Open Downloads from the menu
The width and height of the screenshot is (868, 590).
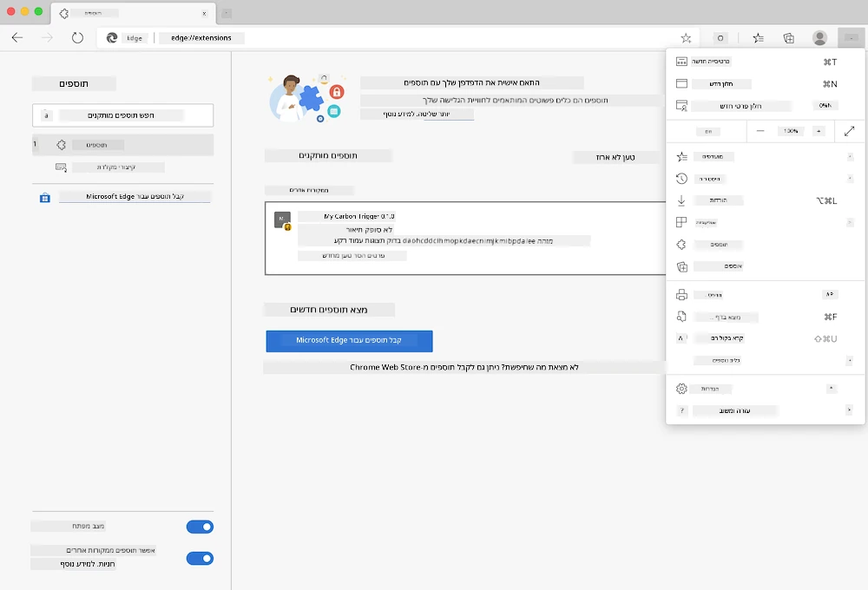coord(765,200)
